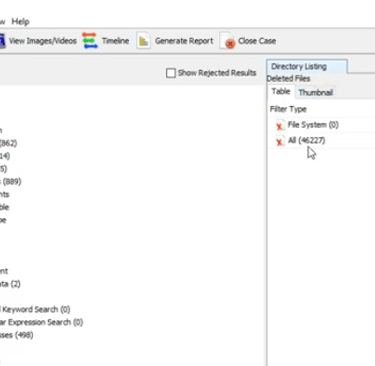Click the Close Case icon
This screenshot has height=366, width=375.
[228, 41]
